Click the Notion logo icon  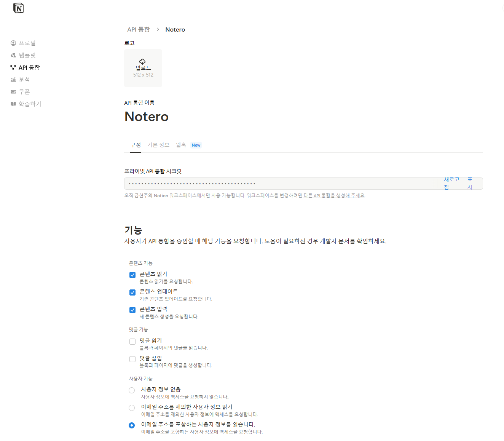point(18,8)
